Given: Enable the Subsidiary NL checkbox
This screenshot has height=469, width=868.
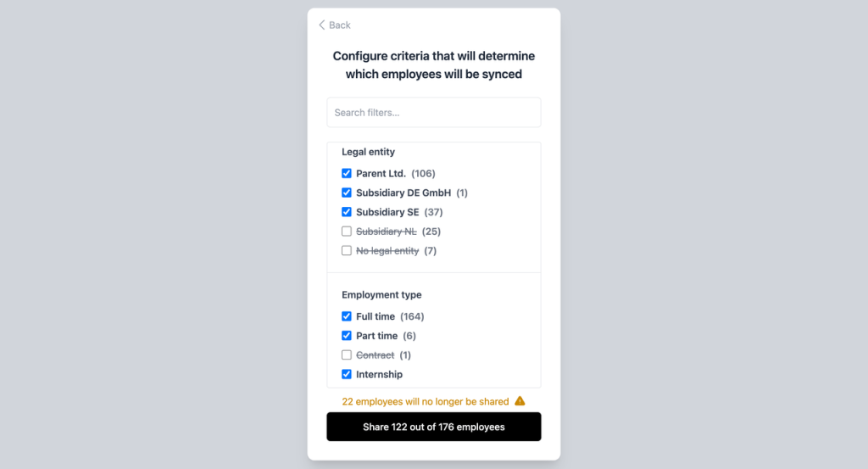Looking at the screenshot, I should 347,232.
